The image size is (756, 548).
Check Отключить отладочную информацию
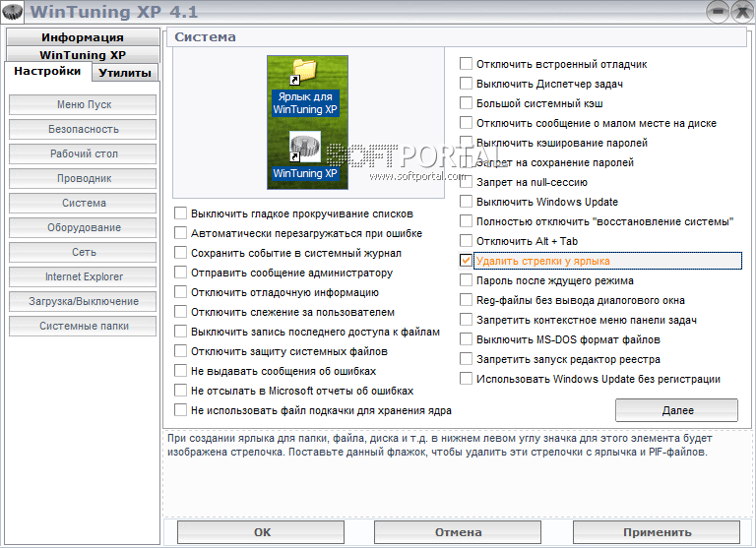click(x=180, y=292)
